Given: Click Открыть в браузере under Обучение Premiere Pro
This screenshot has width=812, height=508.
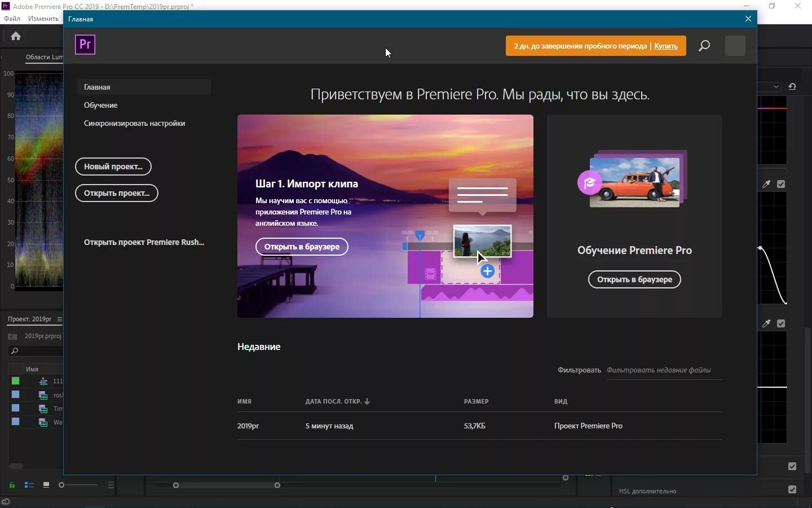Looking at the screenshot, I should click(x=634, y=279).
